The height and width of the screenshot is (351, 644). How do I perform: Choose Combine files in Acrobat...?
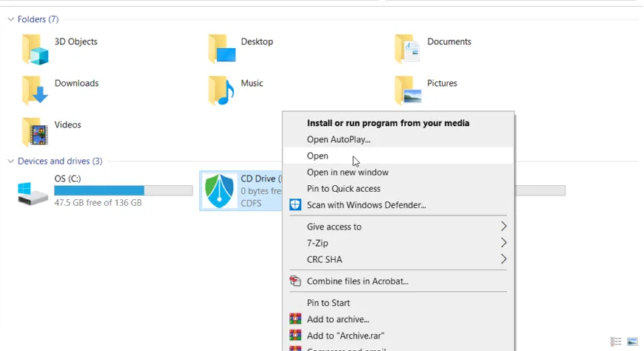[x=398, y=281]
